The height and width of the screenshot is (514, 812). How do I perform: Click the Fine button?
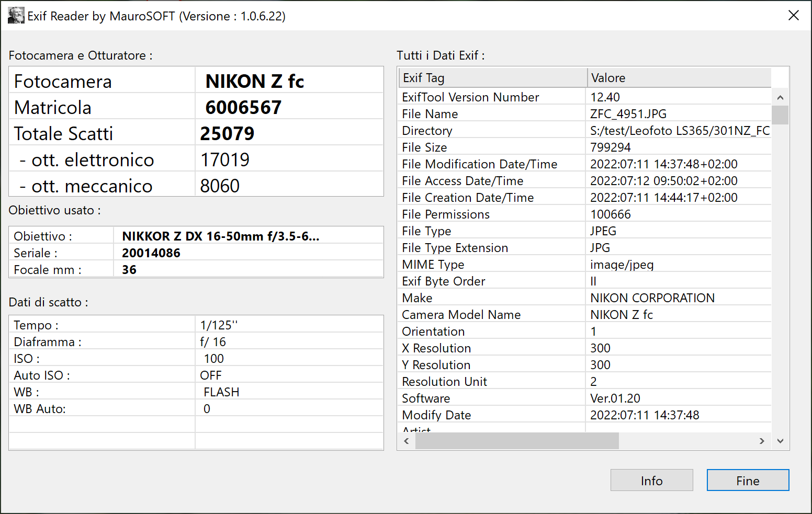(x=748, y=480)
